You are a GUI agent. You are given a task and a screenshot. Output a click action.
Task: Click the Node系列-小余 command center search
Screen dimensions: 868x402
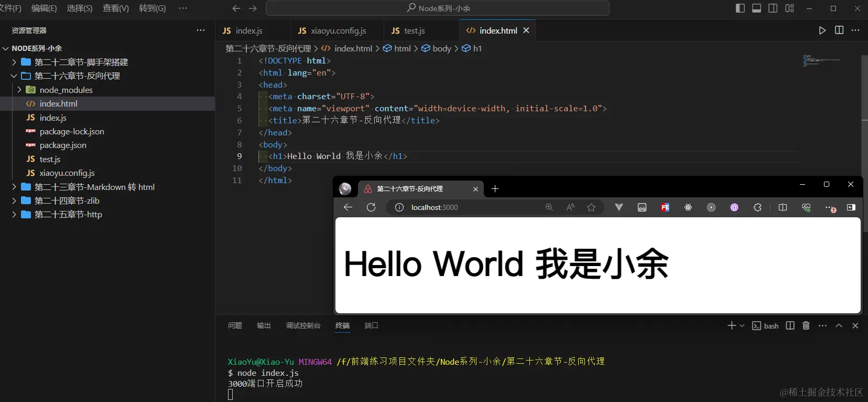pyautogui.click(x=438, y=8)
